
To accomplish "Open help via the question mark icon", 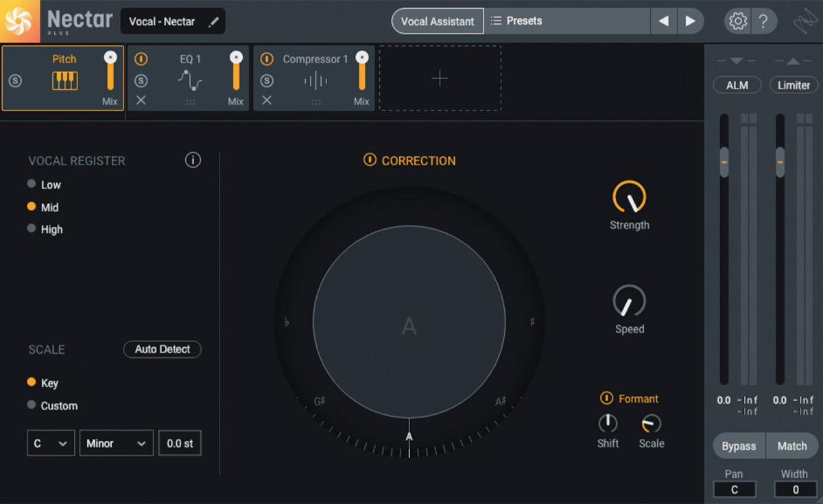I will 763,21.
